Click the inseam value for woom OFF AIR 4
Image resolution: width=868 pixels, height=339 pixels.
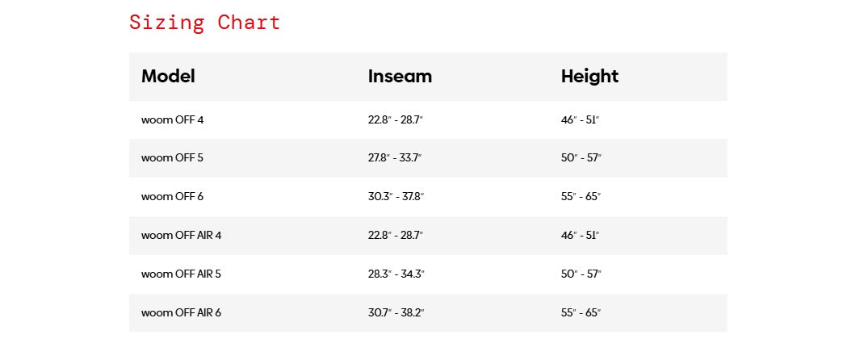coord(396,236)
